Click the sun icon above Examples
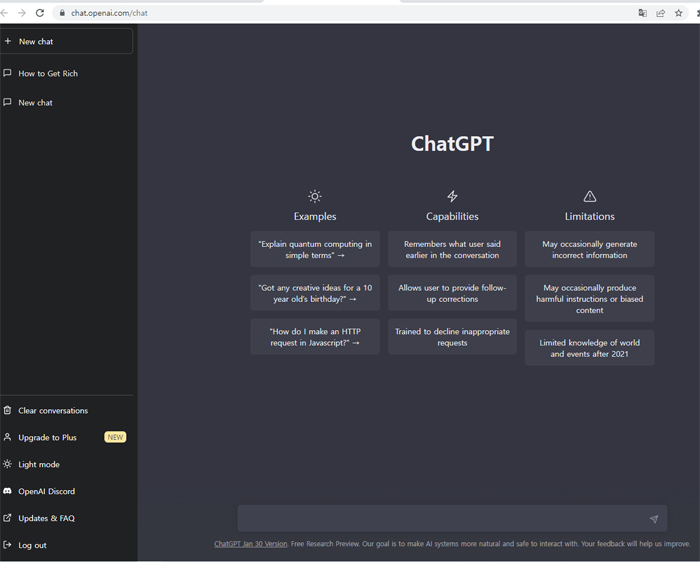This screenshot has height=562, width=700. click(x=315, y=196)
